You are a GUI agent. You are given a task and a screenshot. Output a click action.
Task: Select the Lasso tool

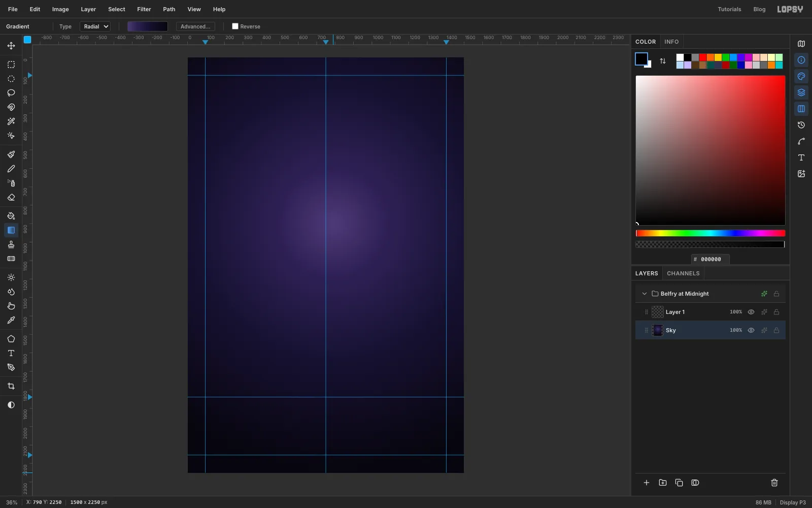(x=11, y=93)
